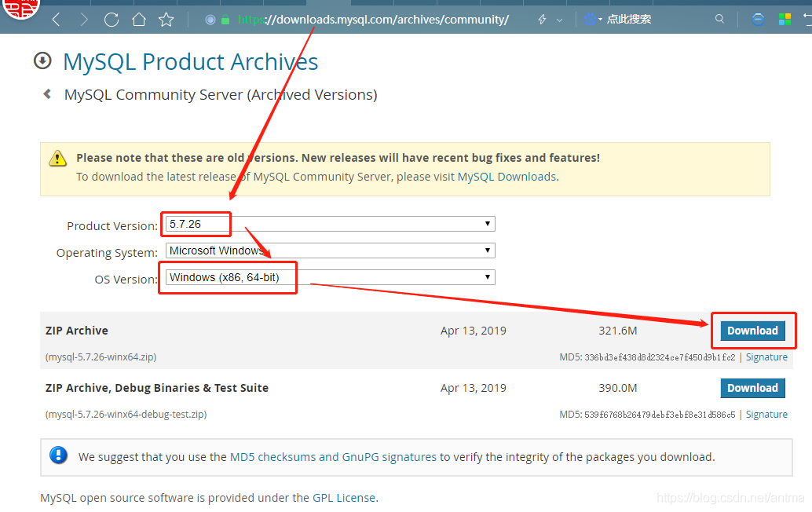Click the back chevron beside MySQL Community Server
This screenshot has width=812, height=512.
point(46,94)
